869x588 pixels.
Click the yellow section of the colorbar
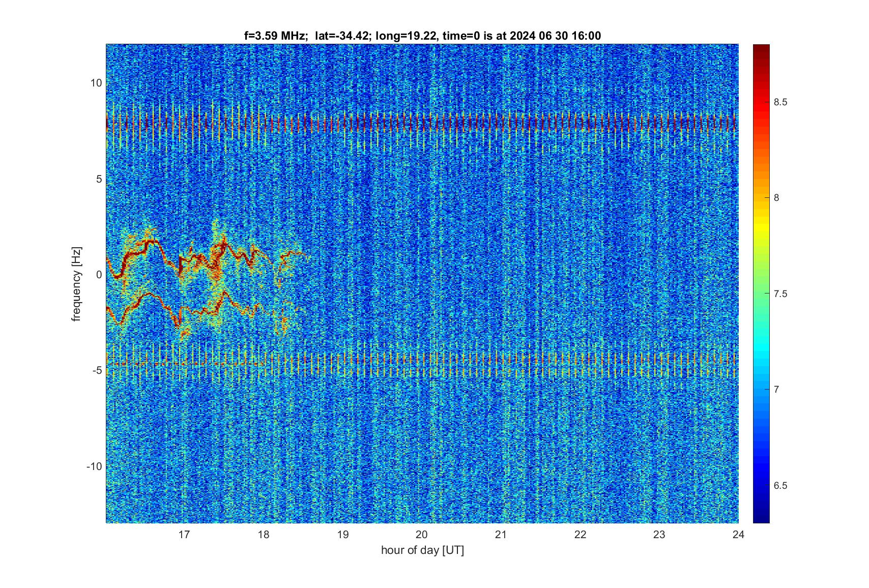[761, 226]
